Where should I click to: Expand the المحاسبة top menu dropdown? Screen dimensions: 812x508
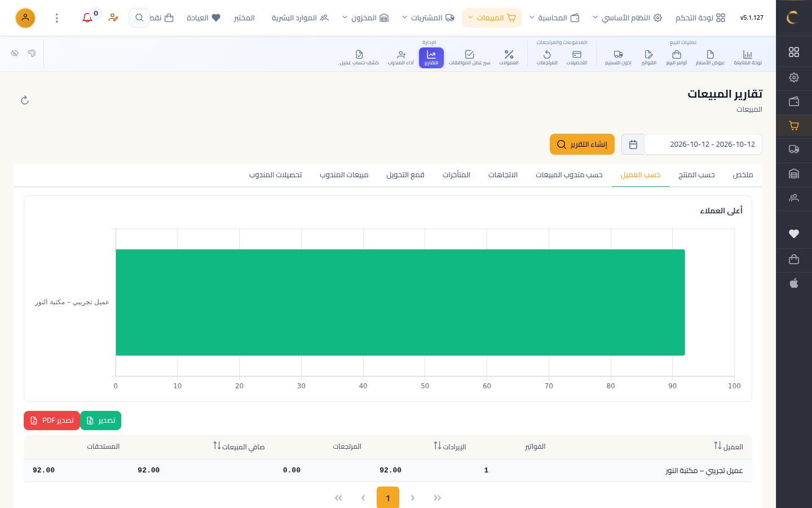(x=554, y=18)
